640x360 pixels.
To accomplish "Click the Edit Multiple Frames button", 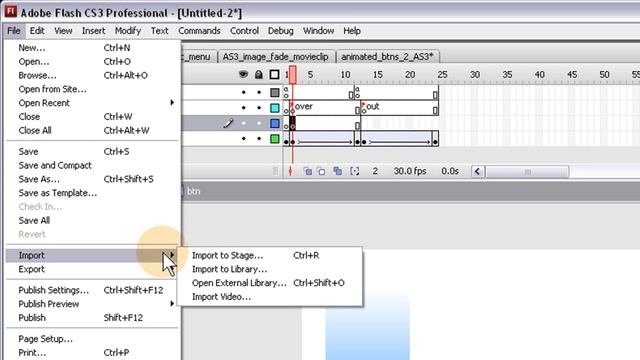I will 338,171.
